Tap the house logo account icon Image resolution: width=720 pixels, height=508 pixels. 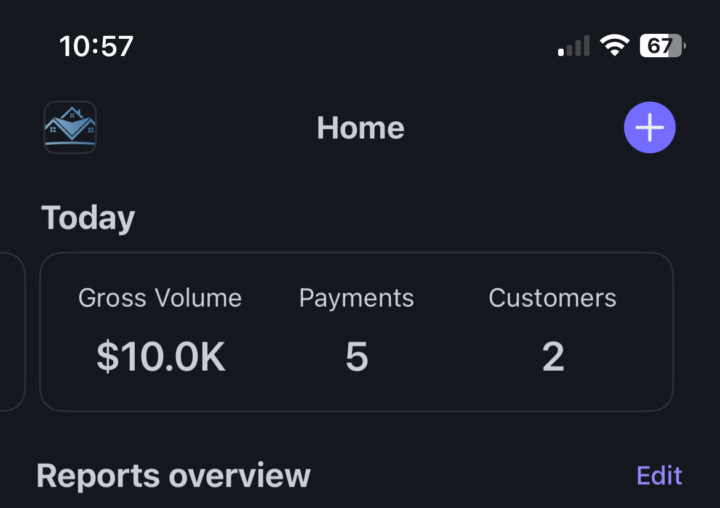click(70, 128)
